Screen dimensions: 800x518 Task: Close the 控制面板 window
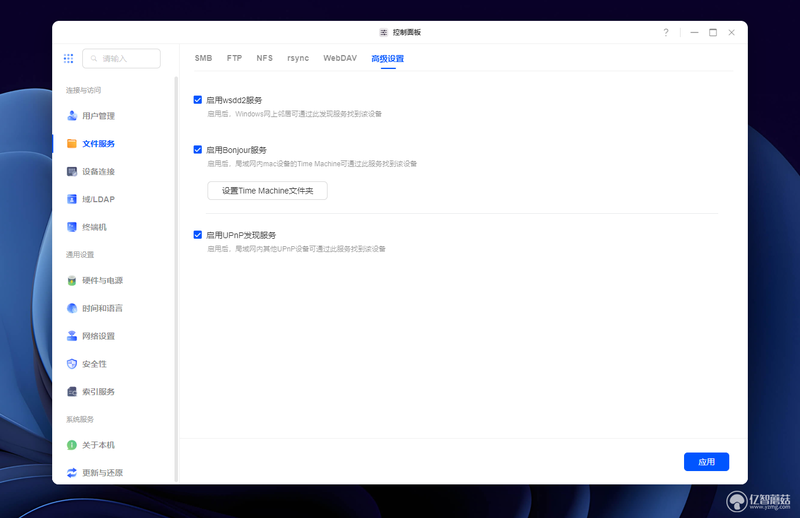(731, 32)
